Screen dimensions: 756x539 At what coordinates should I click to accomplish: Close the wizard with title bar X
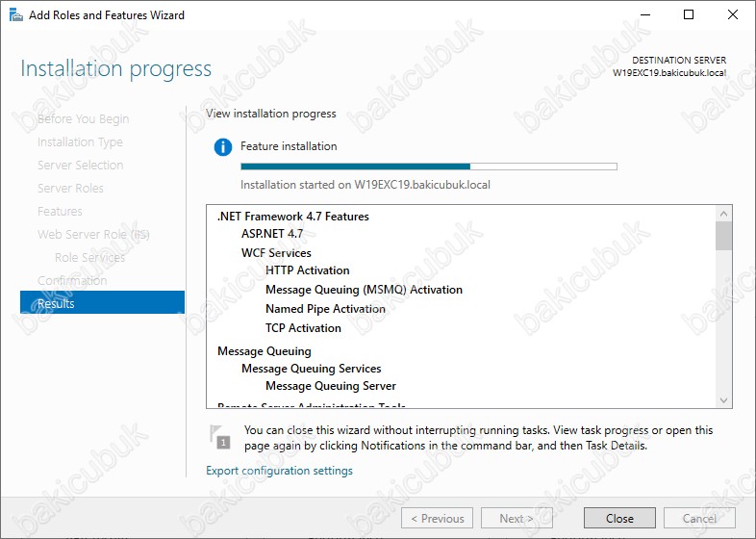coord(732,15)
